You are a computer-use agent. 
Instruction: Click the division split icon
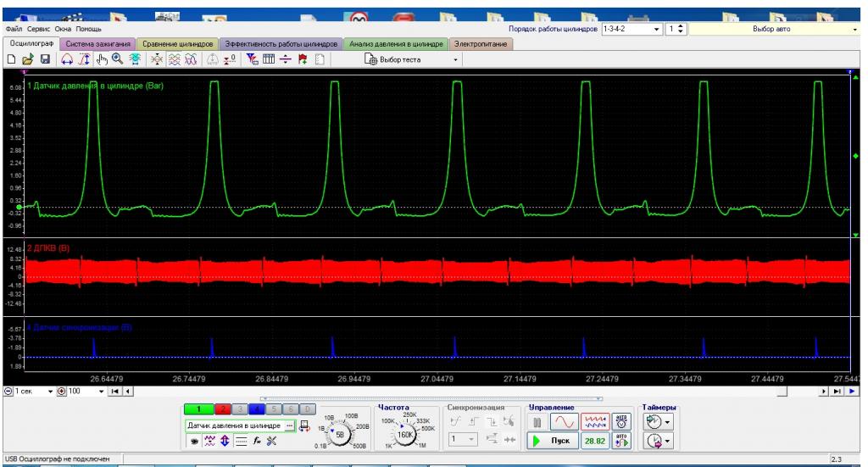click(x=286, y=59)
